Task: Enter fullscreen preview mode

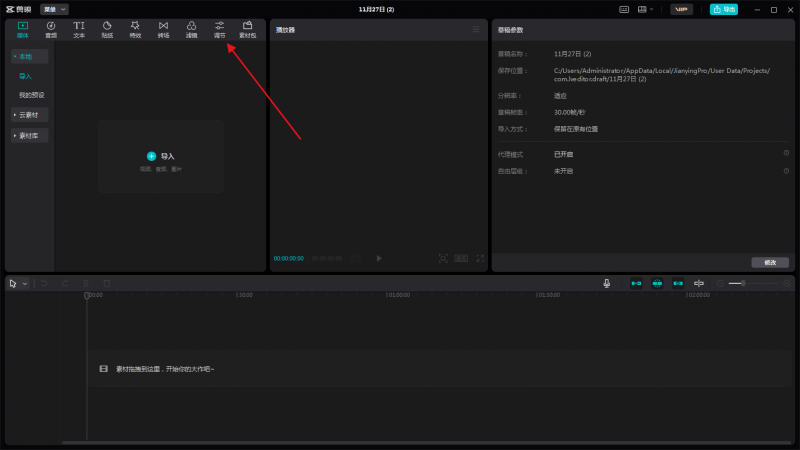Action: point(480,259)
